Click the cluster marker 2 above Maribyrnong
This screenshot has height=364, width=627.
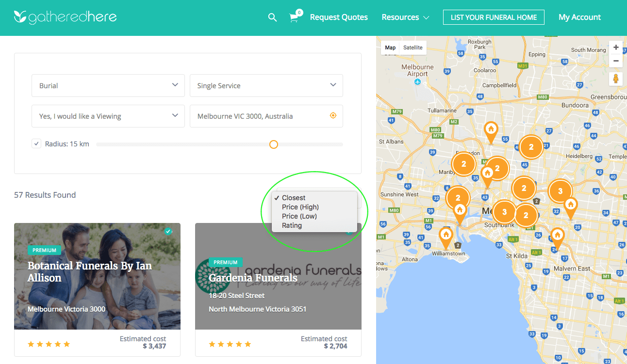(x=463, y=164)
